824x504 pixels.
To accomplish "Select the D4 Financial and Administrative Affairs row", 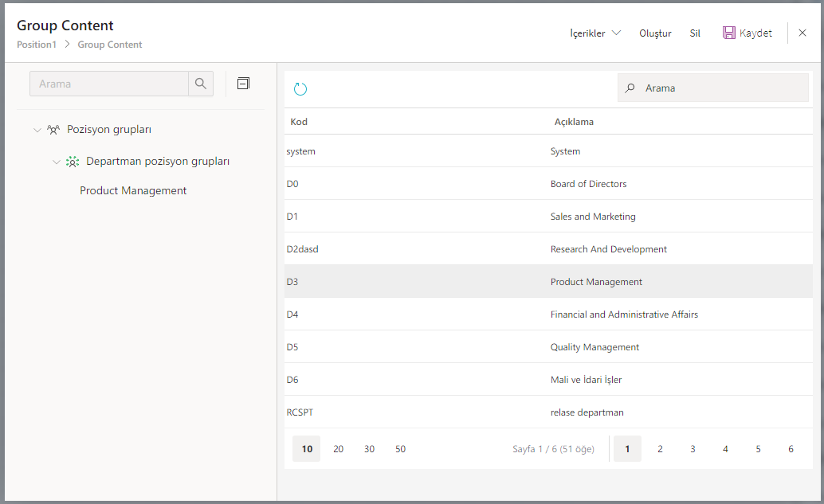I will click(x=548, y=315).
